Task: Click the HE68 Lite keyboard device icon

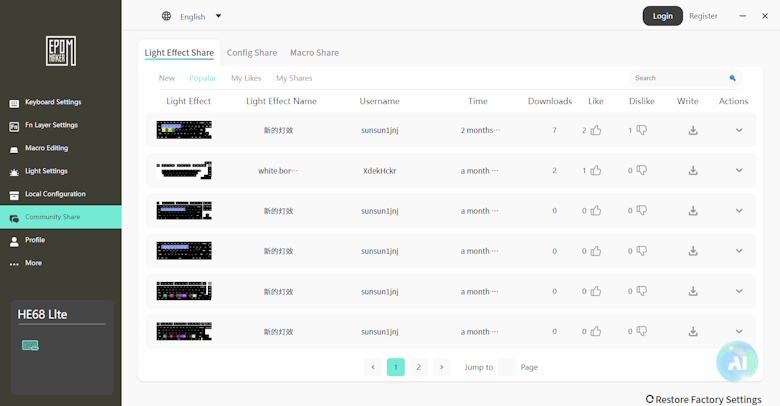Action: 30,346
